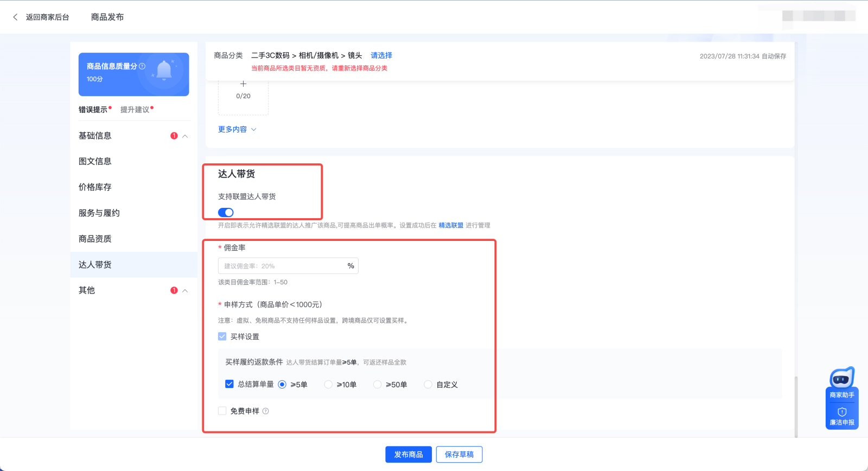The image size is (868, 471).
Task: Expand 更多内容 dropdown
Action: 237,129
